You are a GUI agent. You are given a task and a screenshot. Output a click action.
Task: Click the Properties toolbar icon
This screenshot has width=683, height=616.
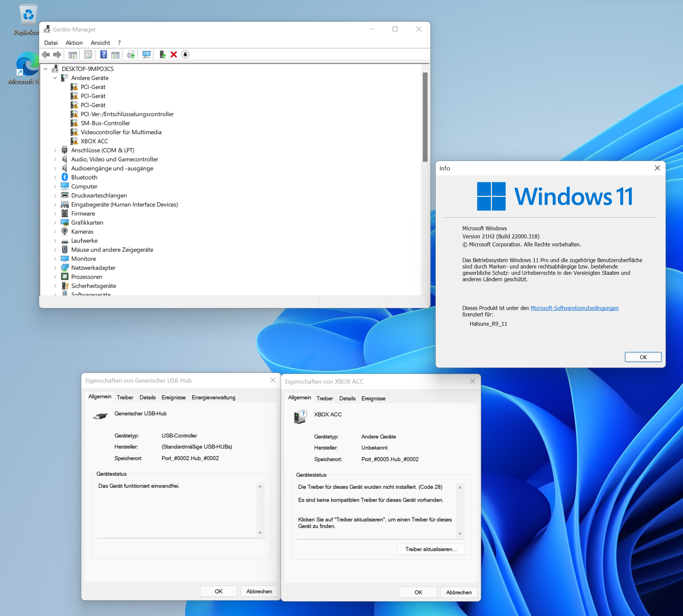[x=88, y=55]
